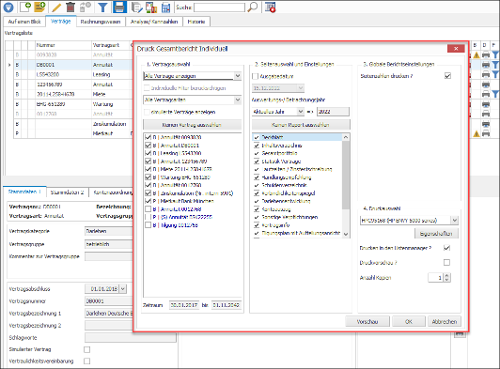
Task: Click the Vorschau button
Action: [x=368, y=322]
